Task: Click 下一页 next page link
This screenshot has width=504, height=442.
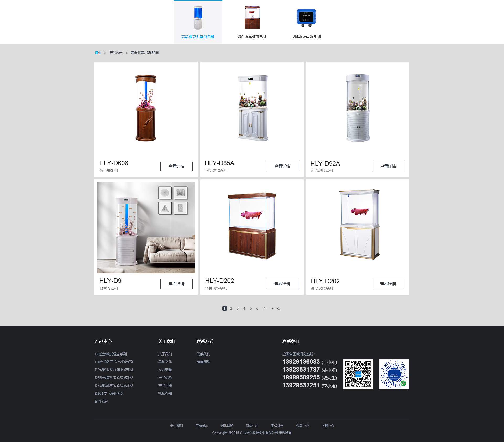Action: coord(275,308)
